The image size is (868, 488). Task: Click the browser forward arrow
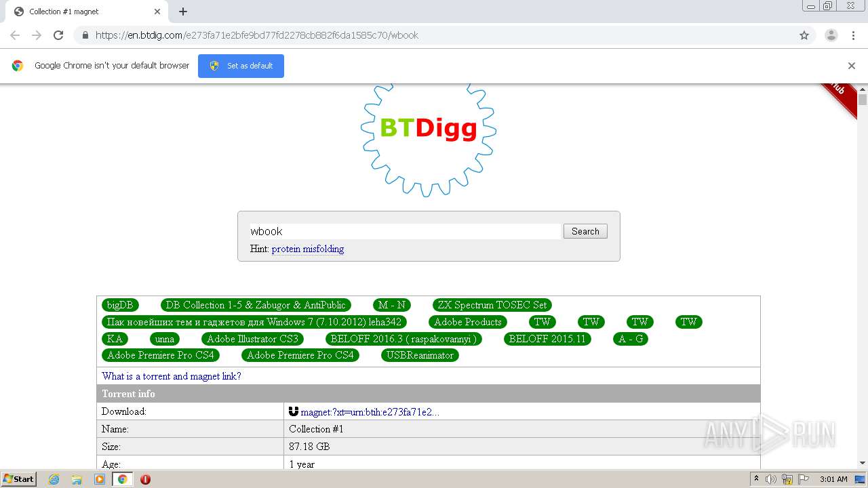[x=37, y=35]
